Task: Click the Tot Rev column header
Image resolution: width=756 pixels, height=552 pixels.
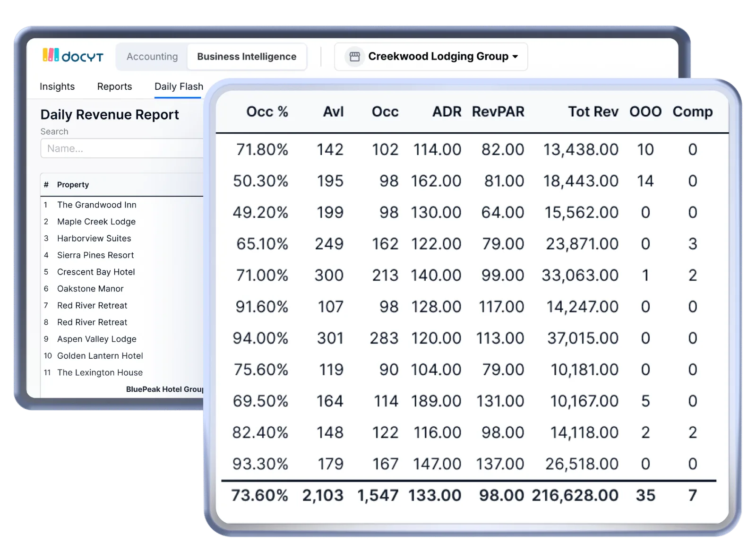Action: 593,112
